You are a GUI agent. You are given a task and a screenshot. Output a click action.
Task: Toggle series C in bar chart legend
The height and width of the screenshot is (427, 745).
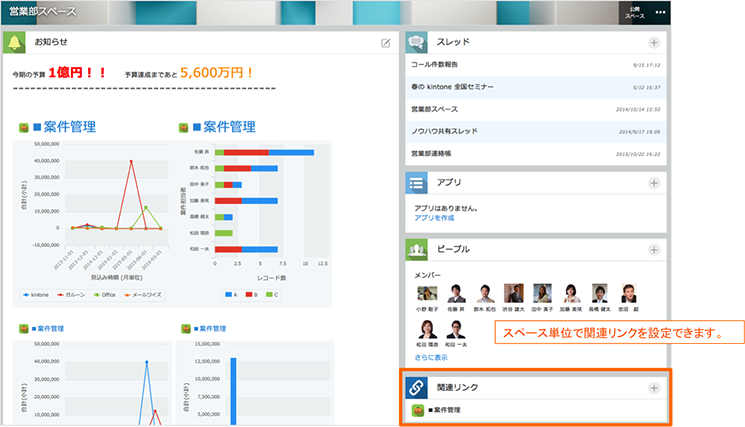point(272,295)
